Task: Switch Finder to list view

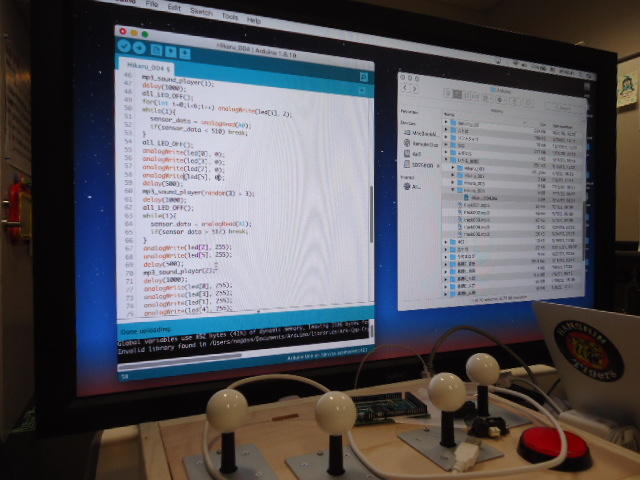Action: coord(457,94)
